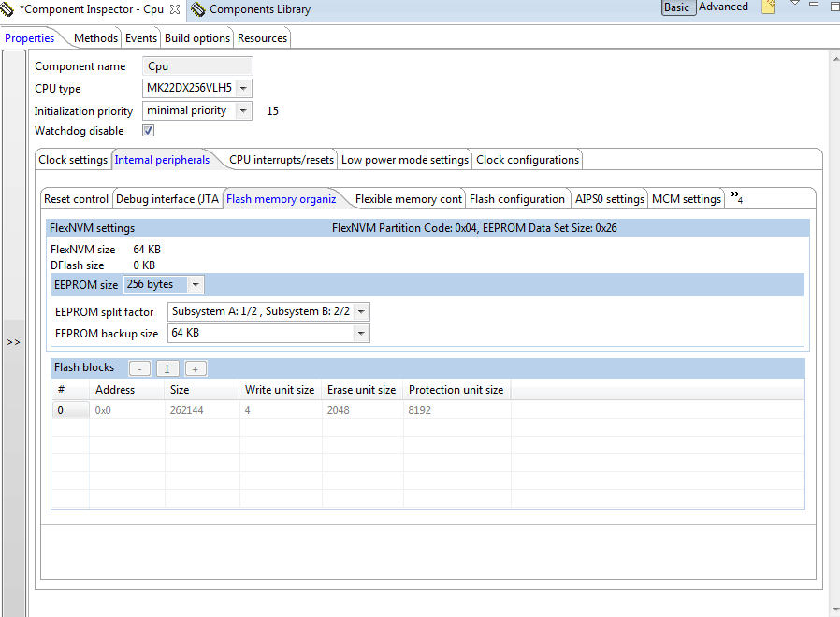Screen dimensions: 840x617
Task: Open Clock configurations tab
Action: pos(528,160)
